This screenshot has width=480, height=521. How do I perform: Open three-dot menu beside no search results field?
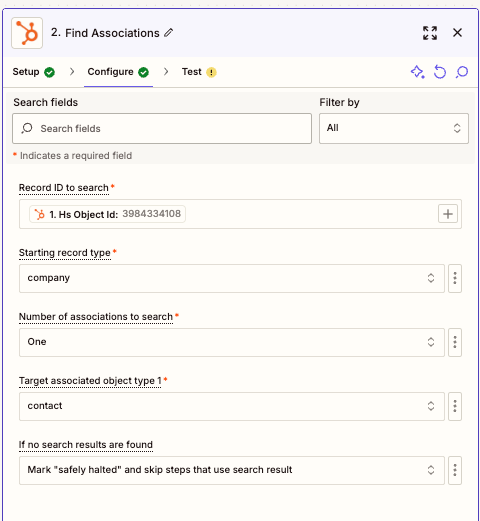coord(455,470)
